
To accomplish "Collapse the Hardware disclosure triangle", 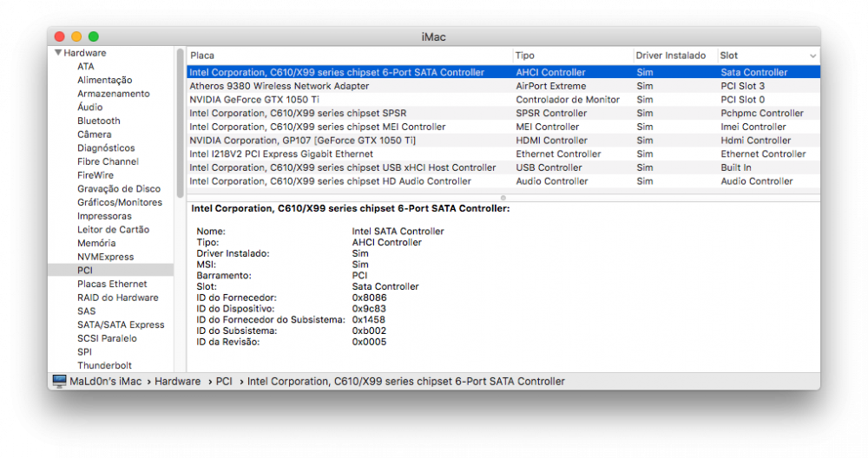I will point(58,53).
